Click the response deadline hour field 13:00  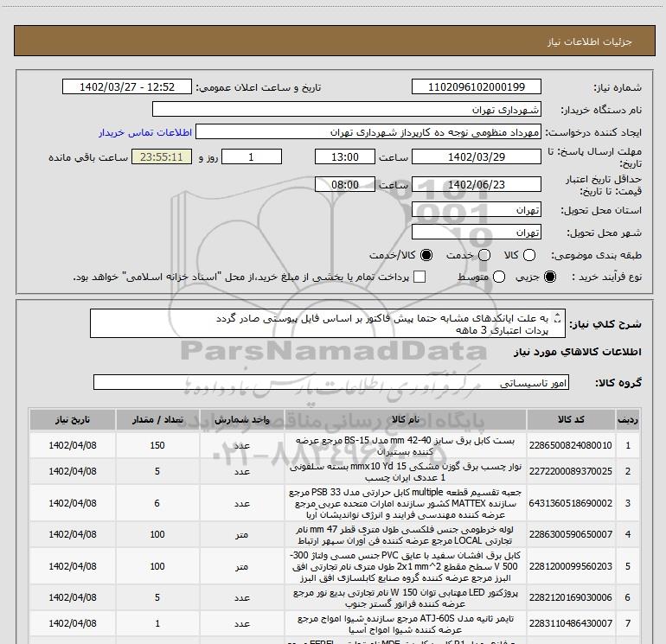345,157
